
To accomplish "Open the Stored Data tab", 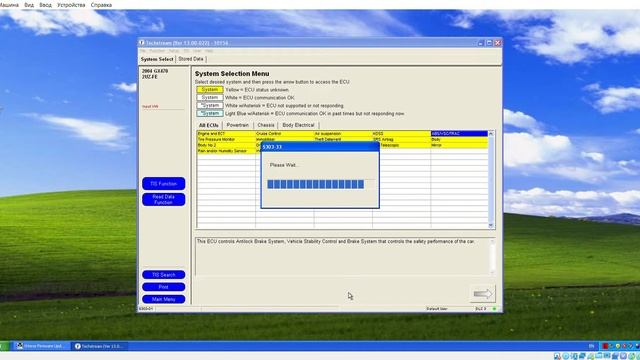I will (191, 59).
